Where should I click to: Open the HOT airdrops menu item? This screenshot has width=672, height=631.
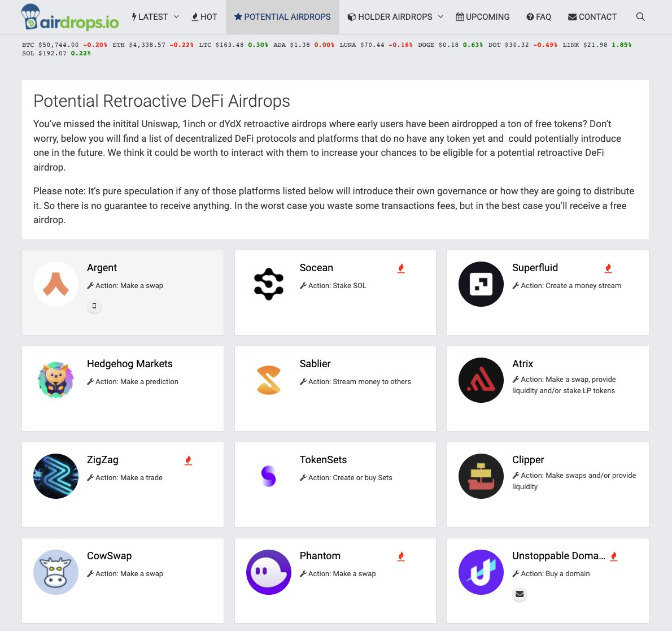tap(204, 17)
